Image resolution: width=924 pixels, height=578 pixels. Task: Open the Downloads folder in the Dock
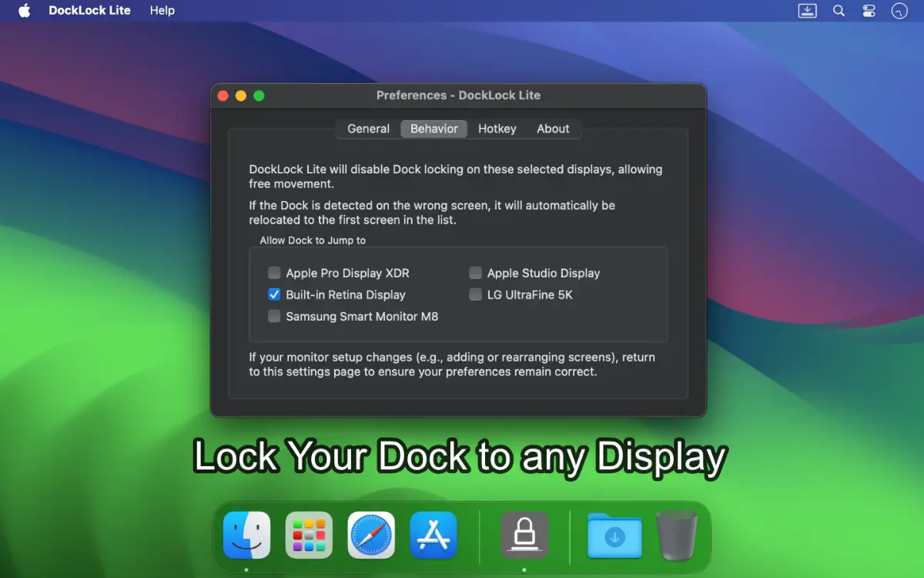tap(614, 535)
